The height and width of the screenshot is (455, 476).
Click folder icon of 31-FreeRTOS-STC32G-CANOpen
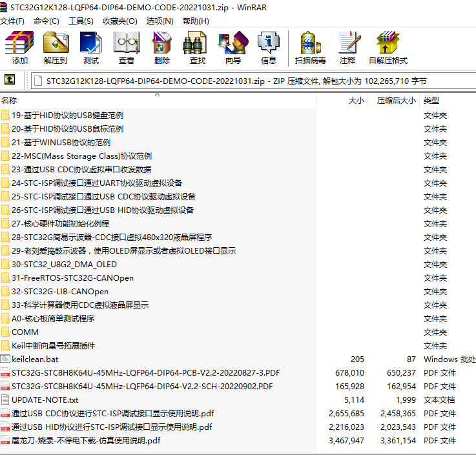(5, 278)
